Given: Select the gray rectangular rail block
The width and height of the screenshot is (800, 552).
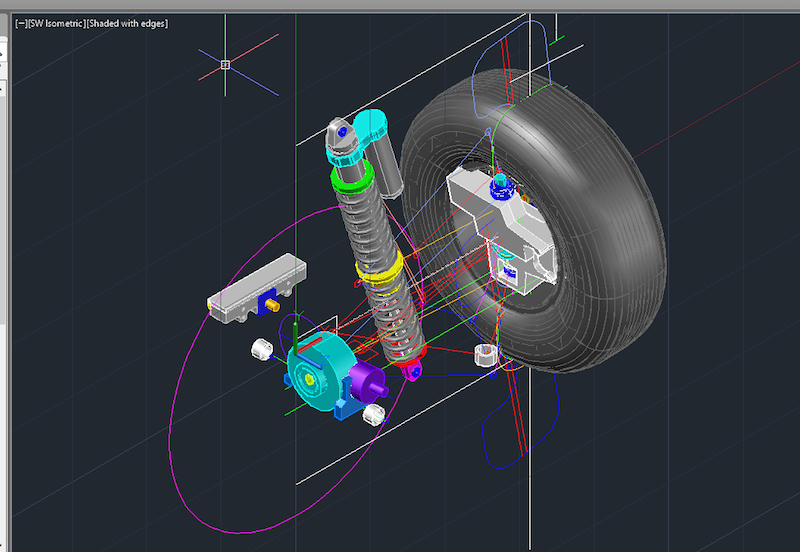Looking at the screenshot, I should click(258, 288).
